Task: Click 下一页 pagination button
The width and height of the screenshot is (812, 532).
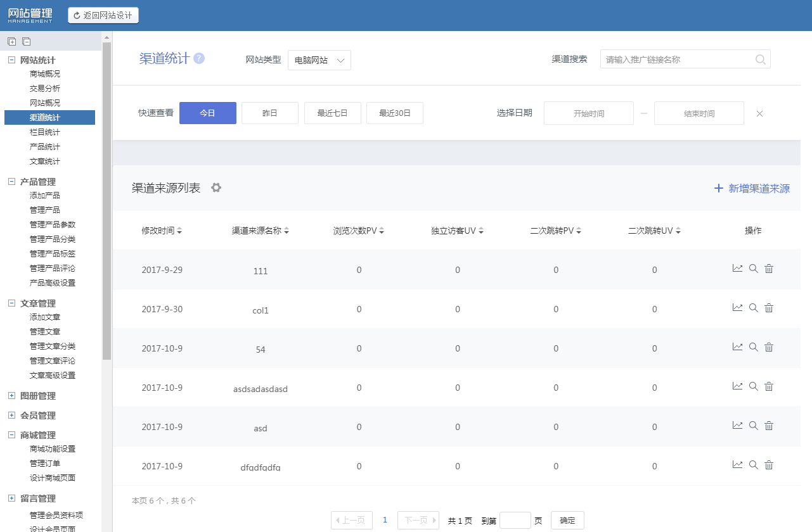Action: coord(418,521)
